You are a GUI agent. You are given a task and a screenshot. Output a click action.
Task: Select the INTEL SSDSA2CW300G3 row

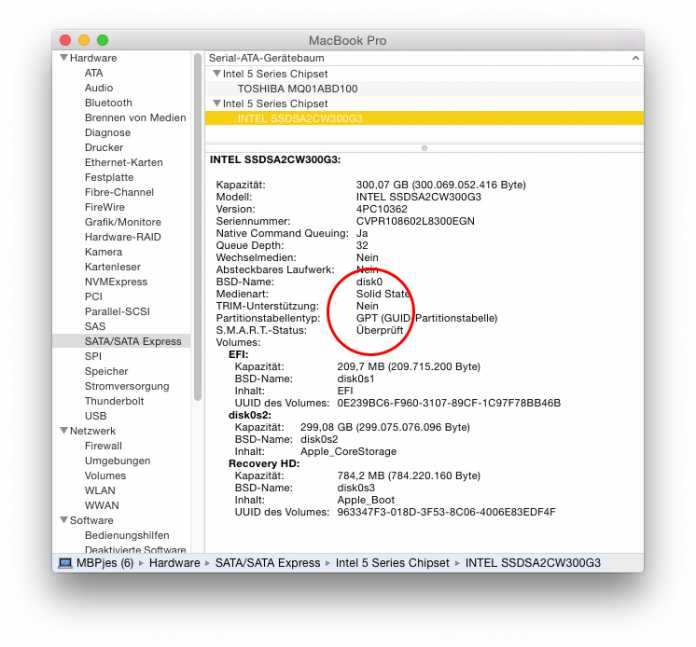[x=300, y=119]
